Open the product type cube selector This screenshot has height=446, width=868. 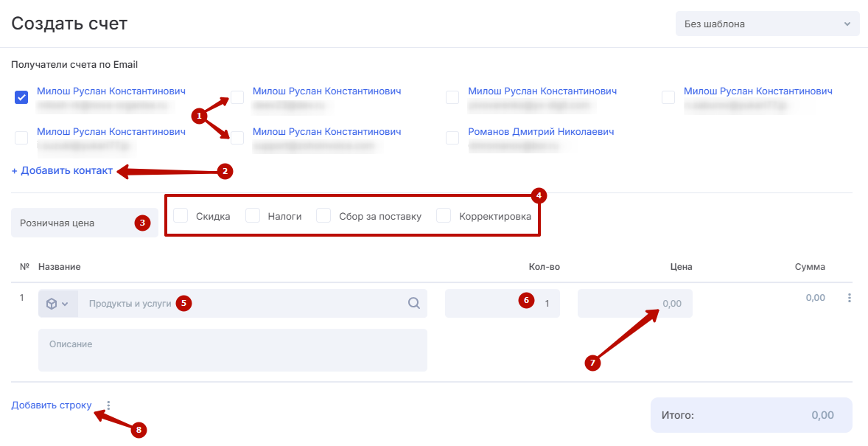coord(57,304)
